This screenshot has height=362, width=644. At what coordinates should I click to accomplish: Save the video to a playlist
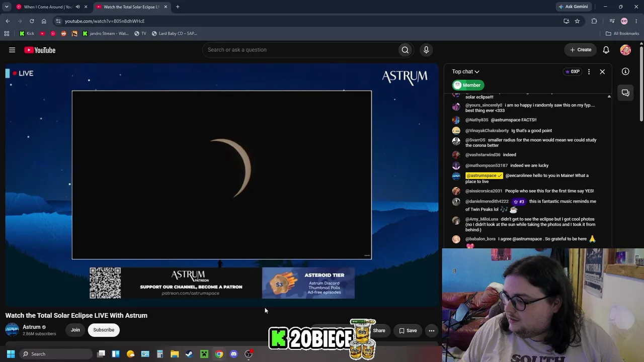[408, 330]
